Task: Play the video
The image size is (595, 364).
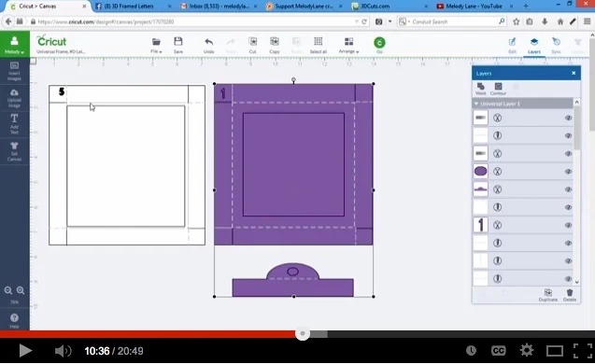Action: point(25,351)
